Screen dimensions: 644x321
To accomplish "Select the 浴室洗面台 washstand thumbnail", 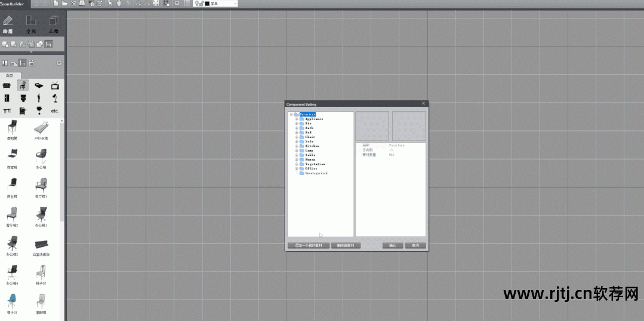I will point(41,247).
